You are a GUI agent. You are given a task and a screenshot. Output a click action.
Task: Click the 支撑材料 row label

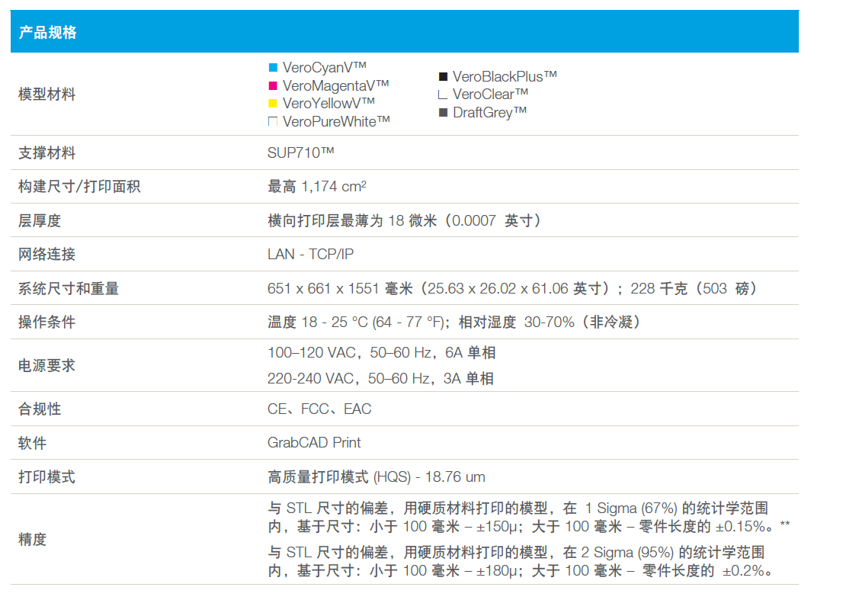coord(46,153)
